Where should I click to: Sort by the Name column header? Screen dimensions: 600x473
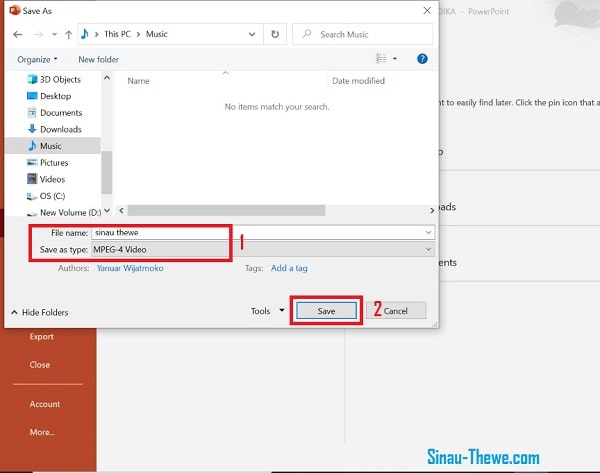coord(138,81)
